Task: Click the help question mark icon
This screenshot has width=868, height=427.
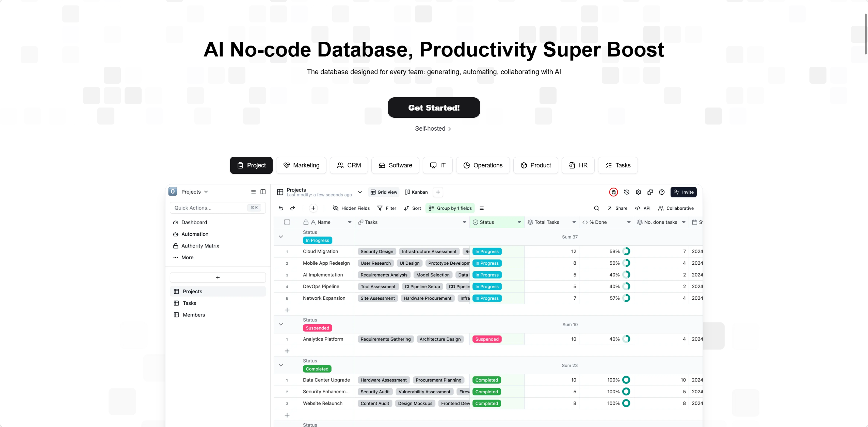Action: coord(662,192)
